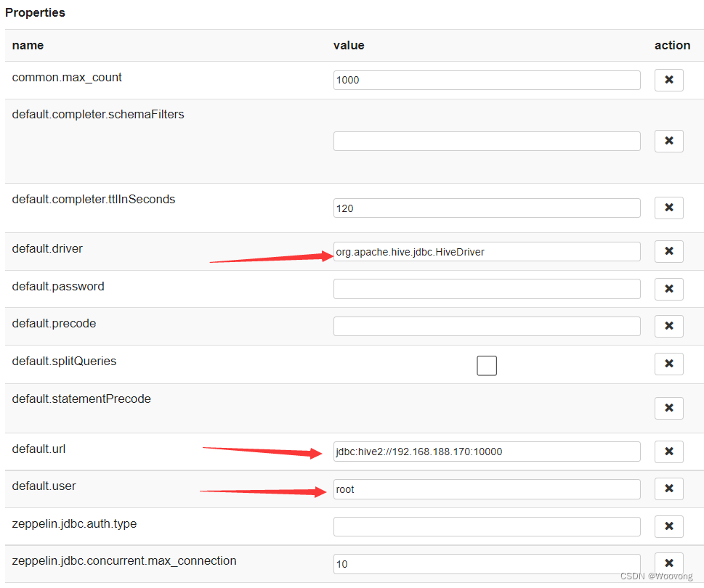Select the jdbc:hive2 connection URL field
Viewport: 704px width, 588px height.
tap(486, 451)
